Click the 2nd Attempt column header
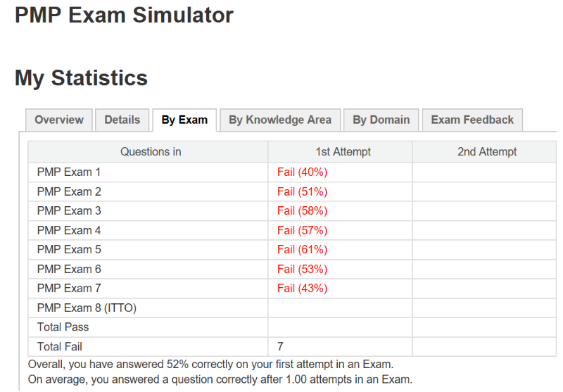The width and height of the screenshot is (563, 392). pos(487,152)
